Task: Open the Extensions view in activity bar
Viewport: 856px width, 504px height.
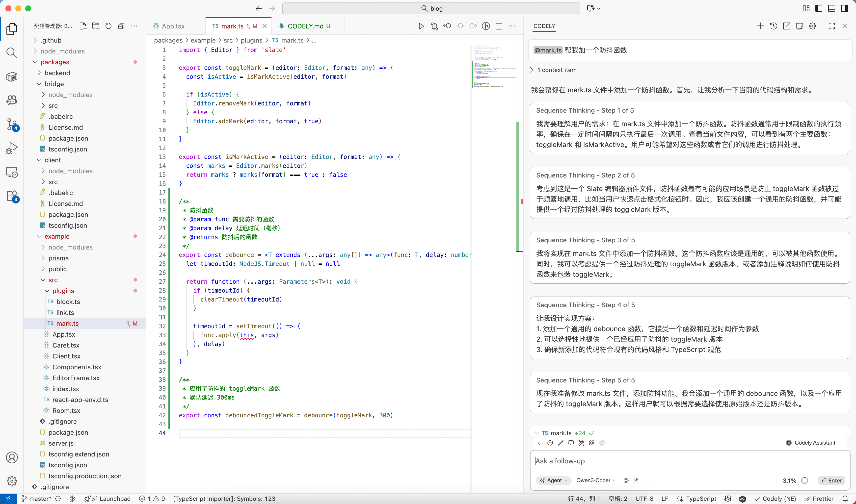Action: pos(12,196)
